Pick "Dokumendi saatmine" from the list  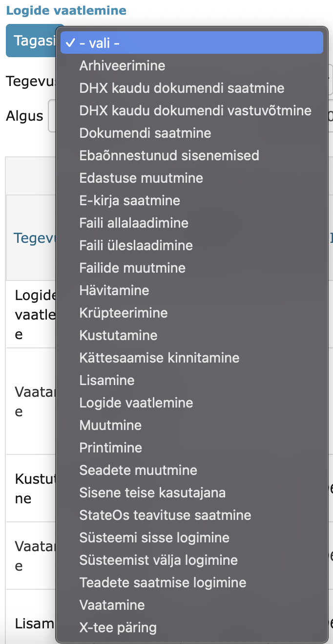click(x=144, y=132)
